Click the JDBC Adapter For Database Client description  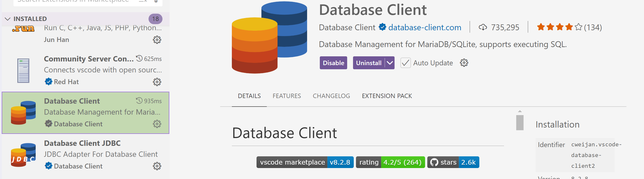(x=101, y=154)
